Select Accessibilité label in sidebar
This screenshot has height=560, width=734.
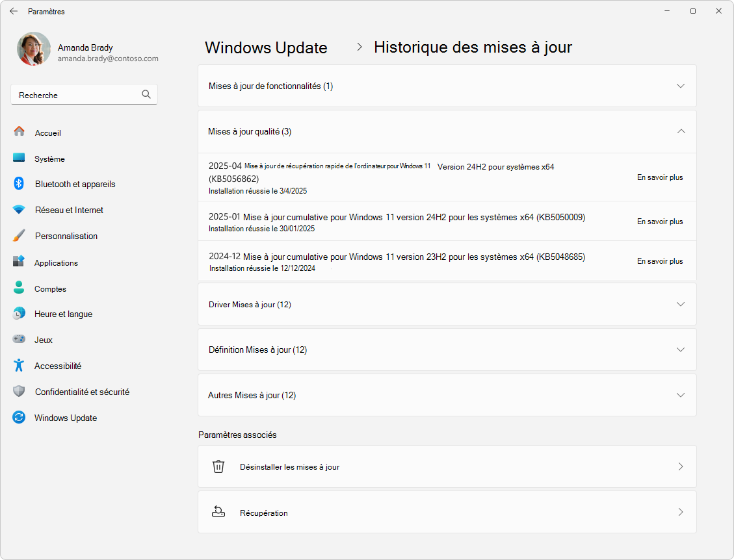click(58, 366)
